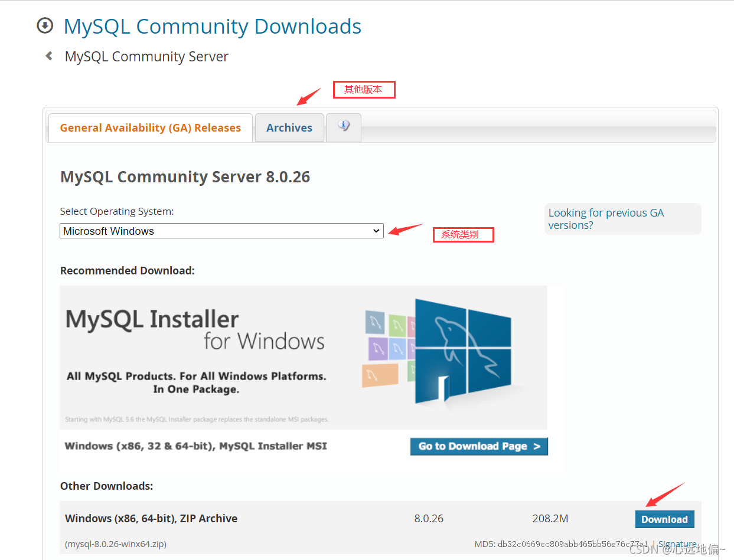Click the MySQL Community Downloads heading
This screenshot has width=734, height=560.
[213, 27]
